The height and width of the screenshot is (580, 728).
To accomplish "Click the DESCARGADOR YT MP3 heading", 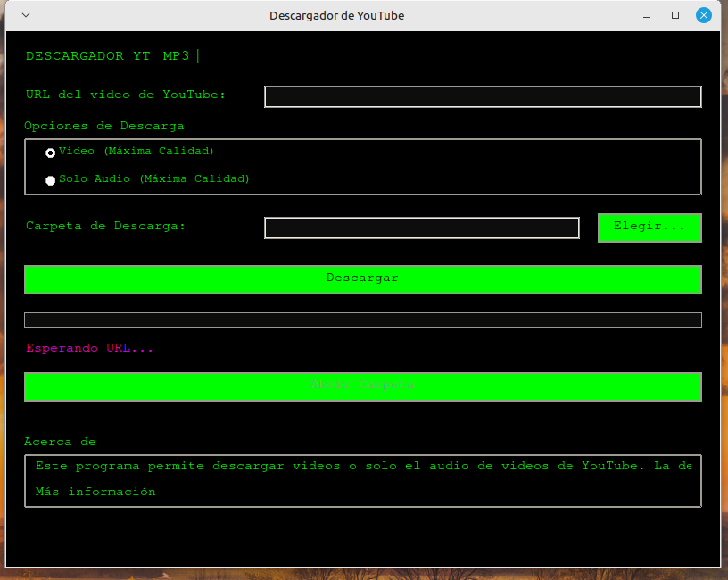I will click(108, 56).
